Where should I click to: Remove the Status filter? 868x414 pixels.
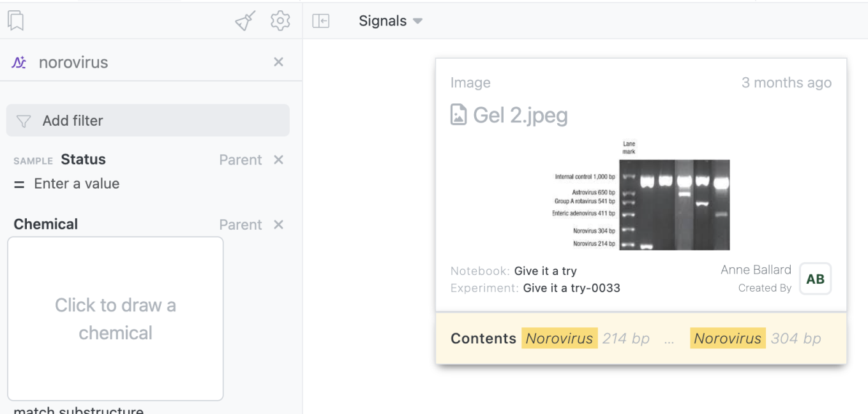coord(278,159)
